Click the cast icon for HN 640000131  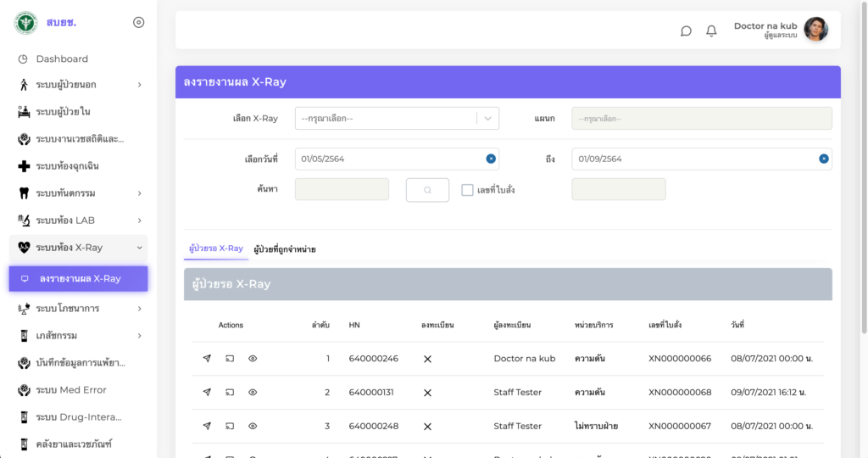coord(230,393)
